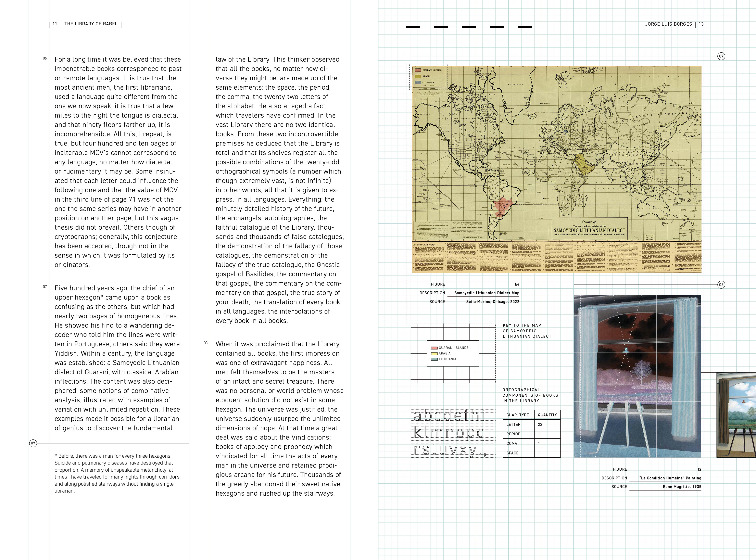Click the footnote starting '* Before, there was a man'
756x560 pixels.
coord(117,473)
